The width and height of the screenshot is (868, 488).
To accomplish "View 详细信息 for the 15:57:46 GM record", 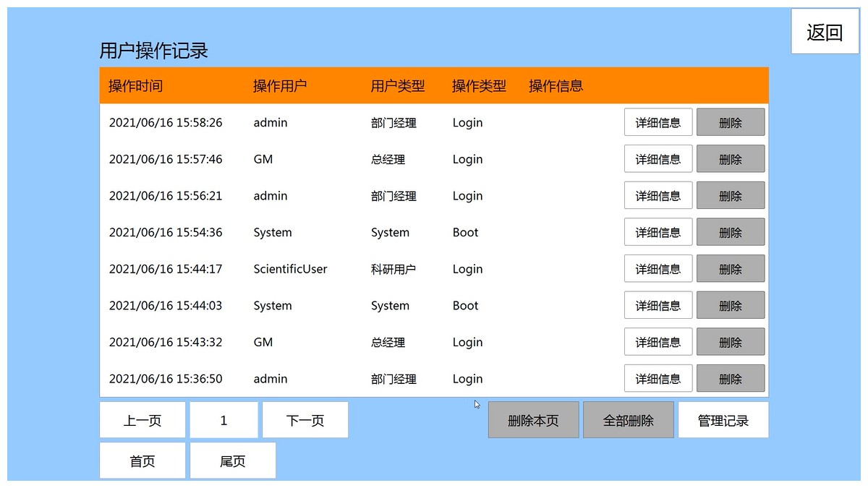I will tap(658, 159).
